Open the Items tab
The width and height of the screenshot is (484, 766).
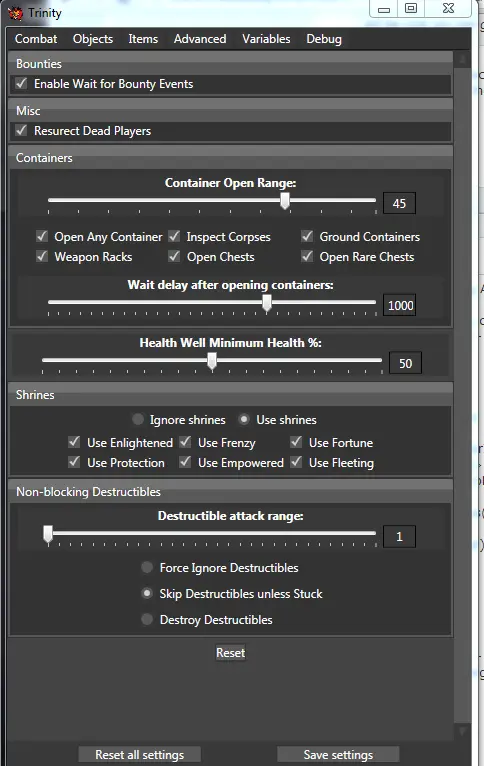point(143,39)
